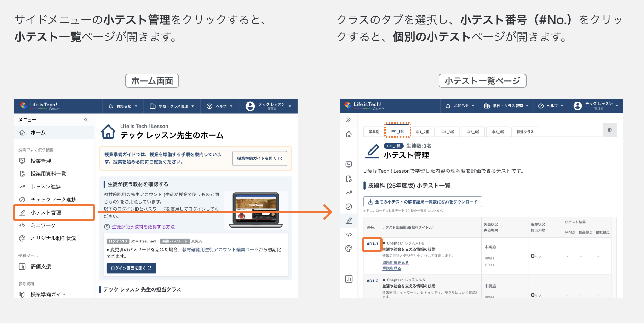Open オリジナル制作状況 via the palette icon

(x=349, y=248)
